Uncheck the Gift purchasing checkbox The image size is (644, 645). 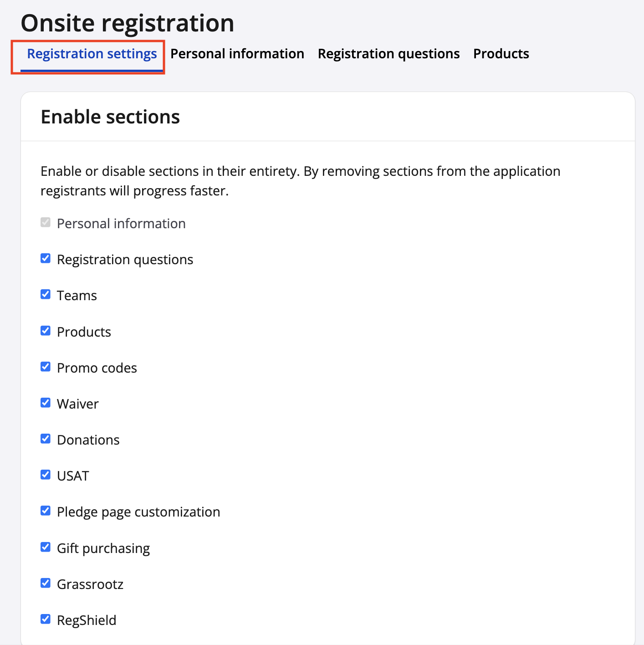point(46,547)
